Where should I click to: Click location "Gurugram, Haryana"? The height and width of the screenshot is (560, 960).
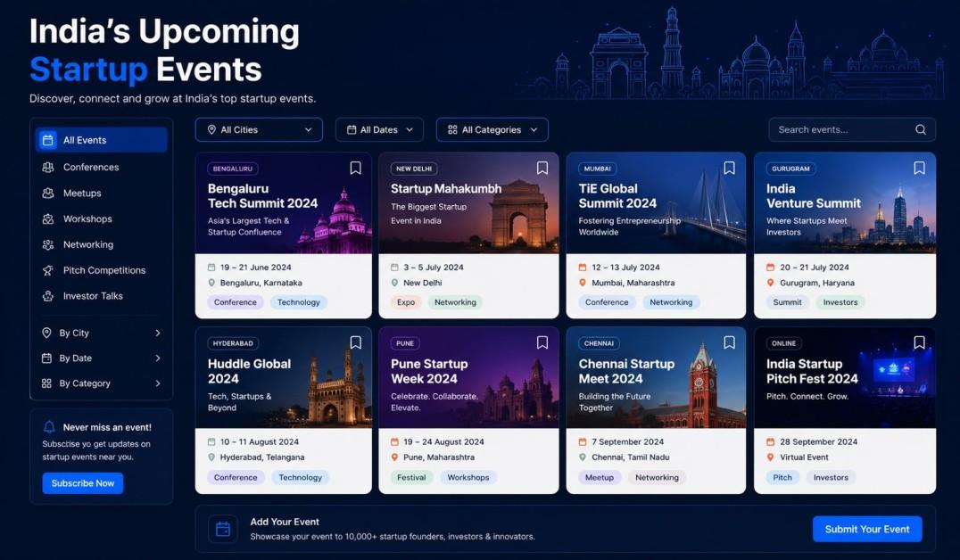click(x=817, y=283)
